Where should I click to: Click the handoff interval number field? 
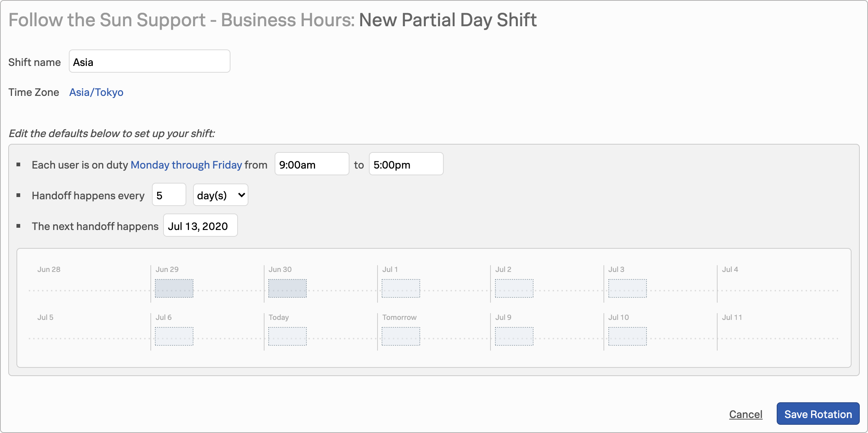click(x=169, y=195)
